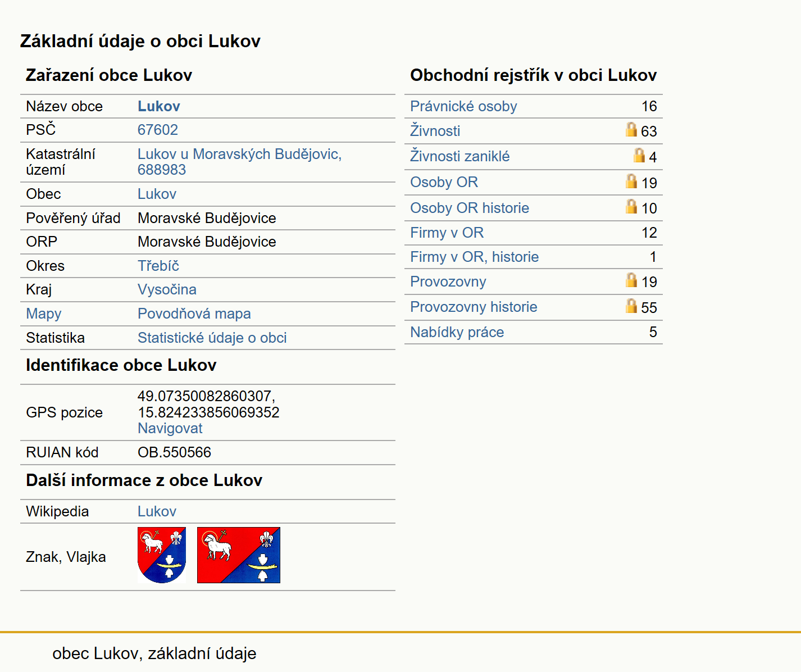Follow the postal code 67602 link
Image resolution: width=801 pixels, height=672 pixels.
158,130
